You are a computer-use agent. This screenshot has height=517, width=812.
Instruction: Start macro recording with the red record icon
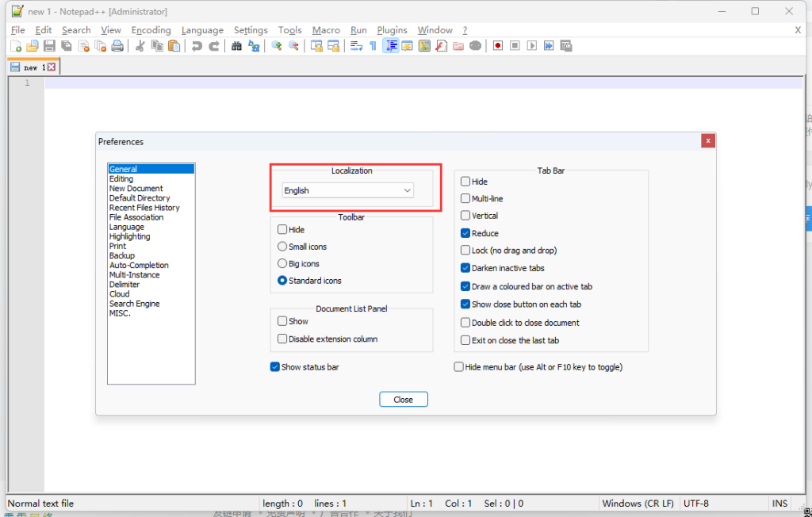coord(498,46)
